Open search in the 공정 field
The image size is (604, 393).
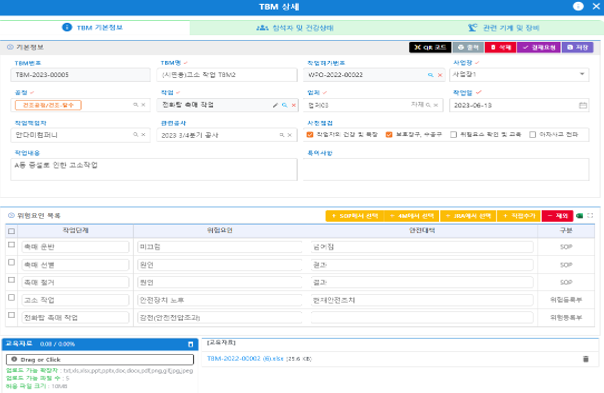[136, 105]
